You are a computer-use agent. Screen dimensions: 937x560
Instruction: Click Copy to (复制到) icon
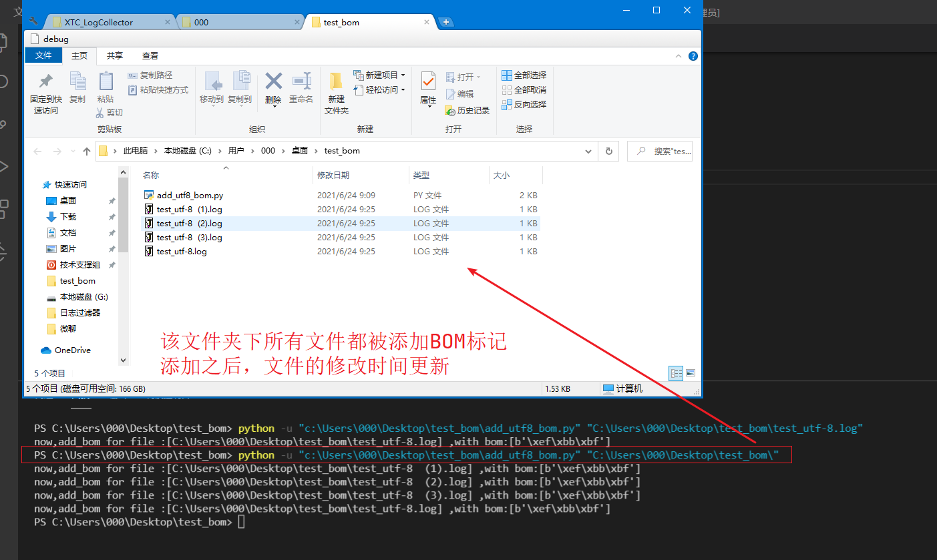(x=240, y=81)
